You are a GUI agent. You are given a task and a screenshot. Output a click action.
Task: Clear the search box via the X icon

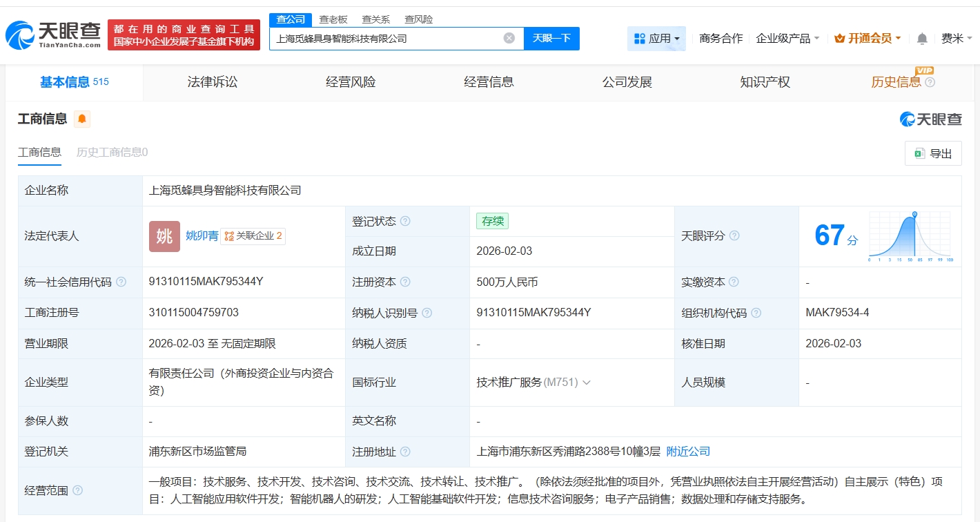509,38
